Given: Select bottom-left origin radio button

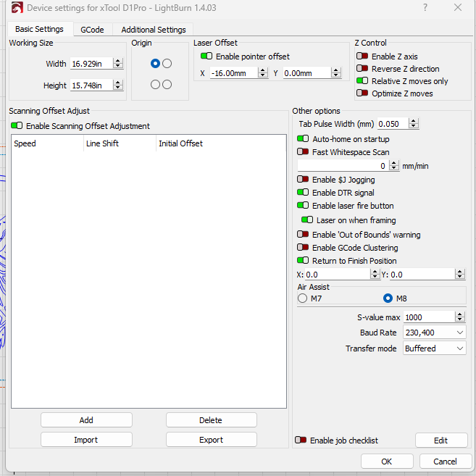Looking at the screenshot, I should coord(155,84).
